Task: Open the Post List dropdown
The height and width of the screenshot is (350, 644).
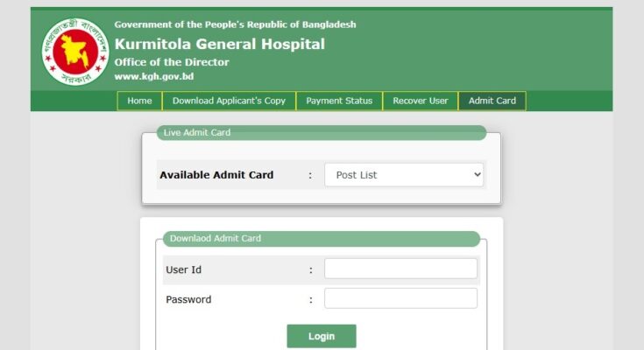Action: coord(403,175)
